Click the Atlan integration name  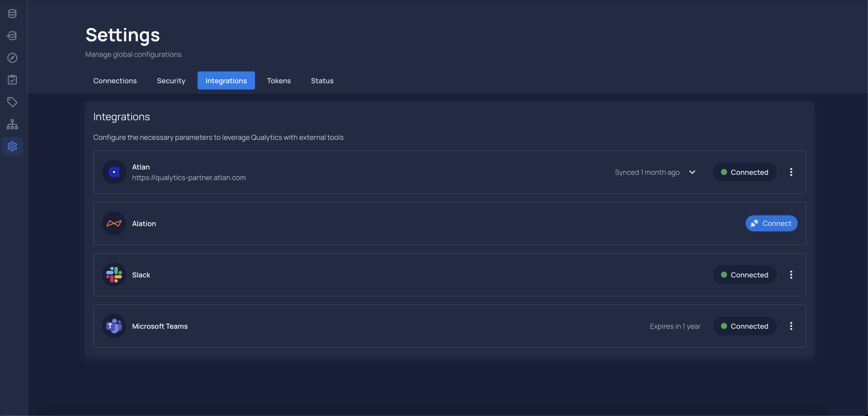pyautogui.click(x=141, y=167)
